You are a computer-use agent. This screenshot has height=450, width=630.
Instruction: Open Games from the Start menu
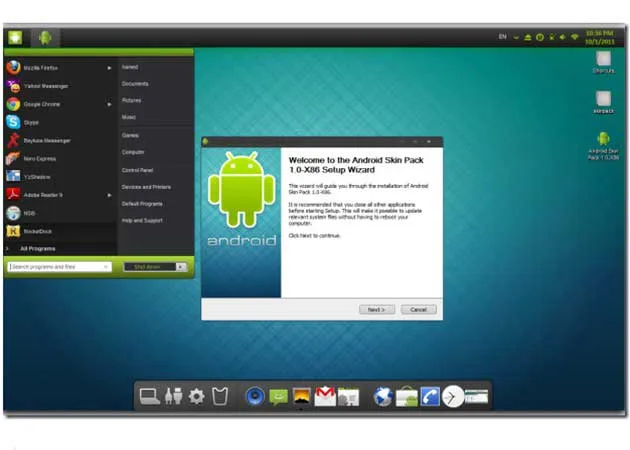[x=130, y=135]
